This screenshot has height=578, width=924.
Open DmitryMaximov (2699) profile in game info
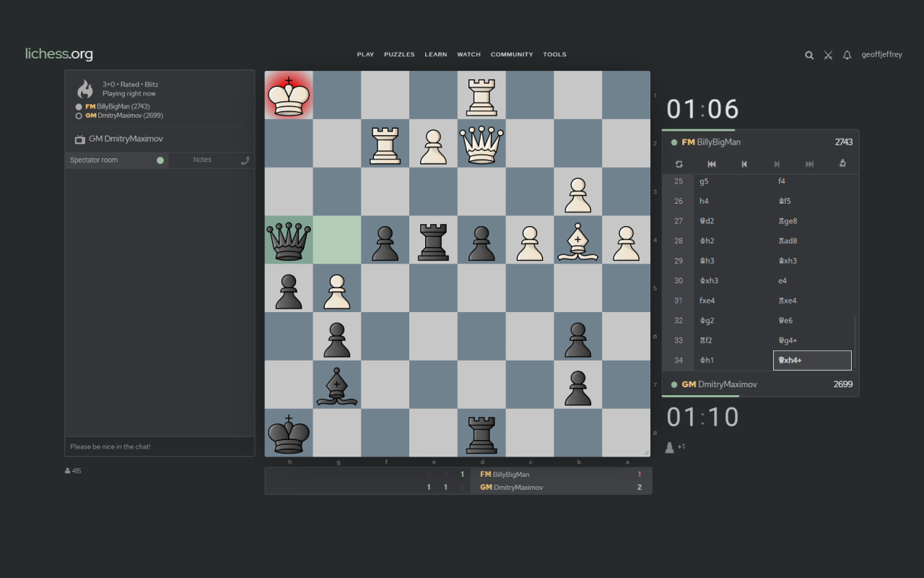123,116
